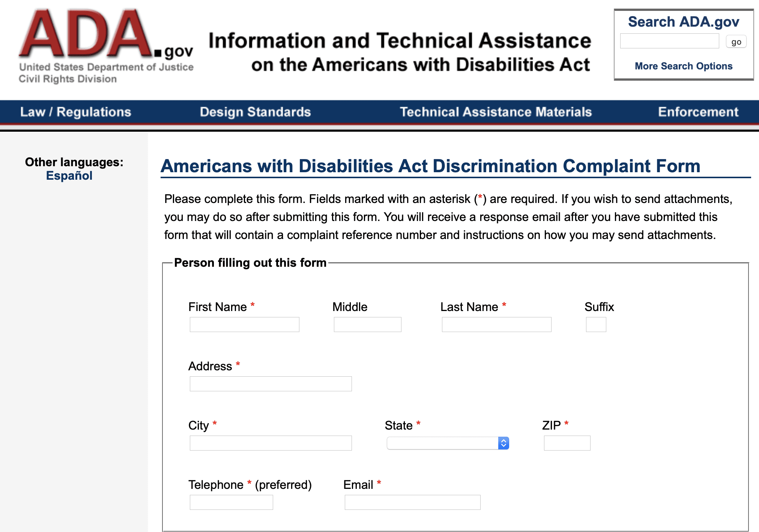This screenshot has width=759, height=532.
Task: Open Design Standards menu
Action: tap(255, 112)
